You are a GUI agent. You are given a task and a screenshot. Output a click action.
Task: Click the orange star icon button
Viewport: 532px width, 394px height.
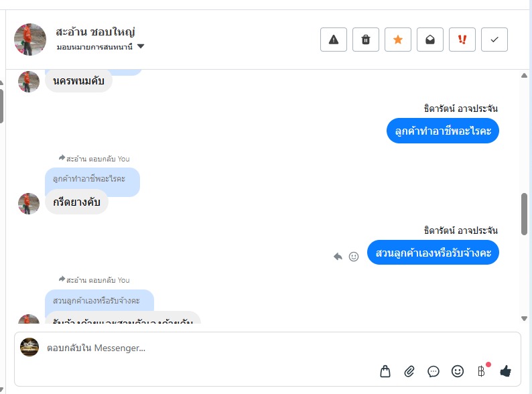(x=398, y=40)
